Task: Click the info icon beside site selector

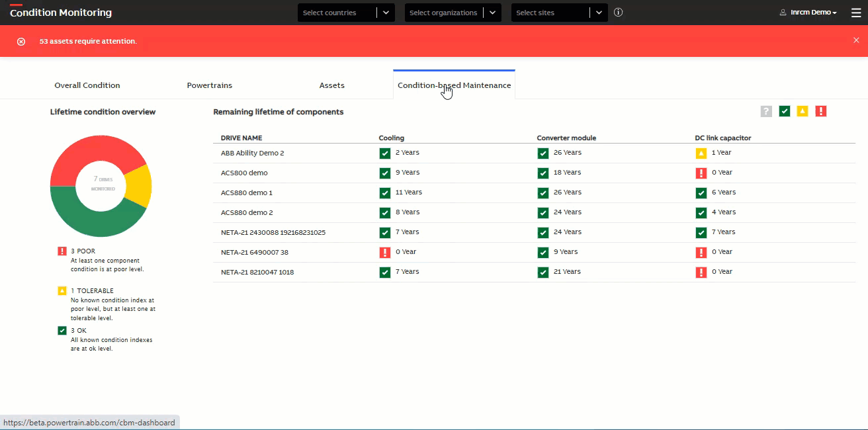Action: pyautogui.click(x=618, y=13)
